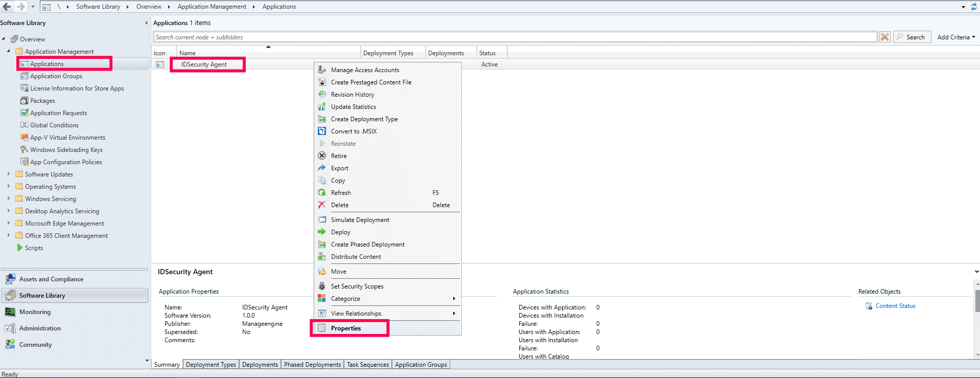Click Software Library in the breadcrumb path
980x378 pixels.
[98, 7]
